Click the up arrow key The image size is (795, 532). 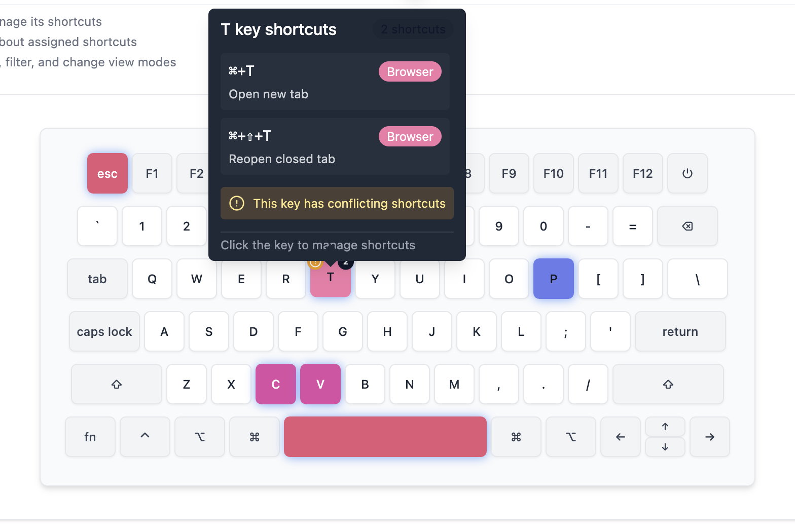665,427
